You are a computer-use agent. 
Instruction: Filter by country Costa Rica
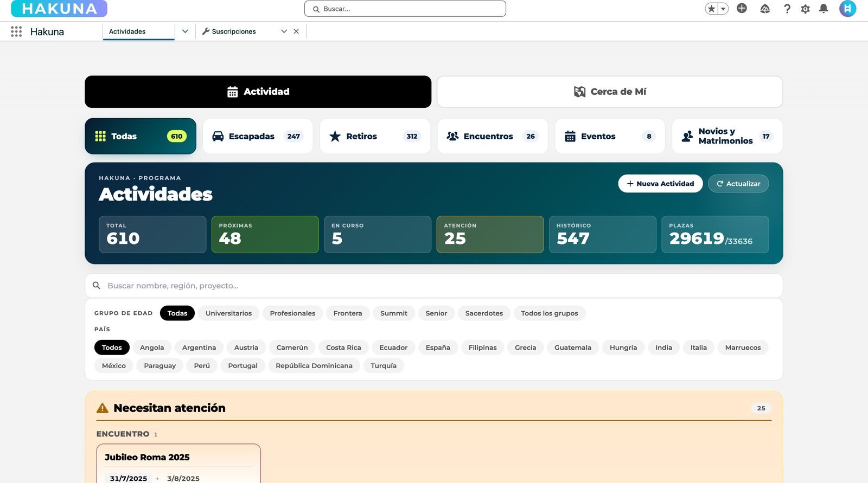343,347
